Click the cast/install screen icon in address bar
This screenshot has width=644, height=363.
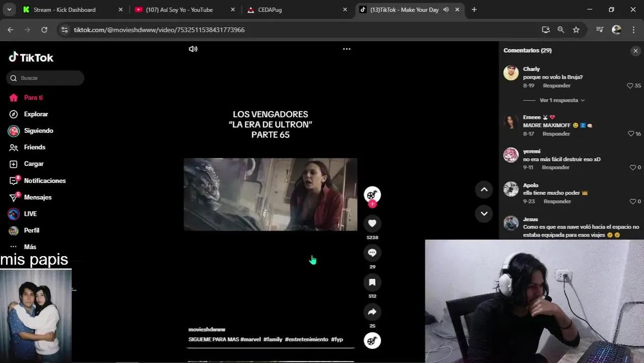tap(546, 30)
